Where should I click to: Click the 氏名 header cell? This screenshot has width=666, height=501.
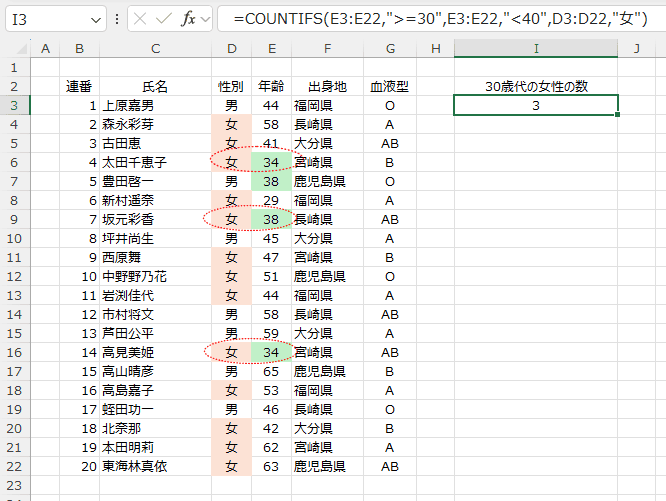(155, 87)
